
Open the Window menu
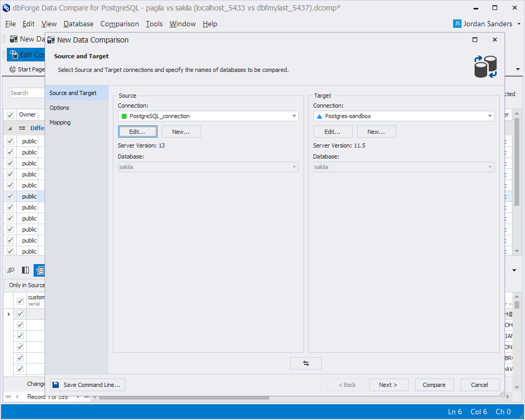tap(183, 24)
